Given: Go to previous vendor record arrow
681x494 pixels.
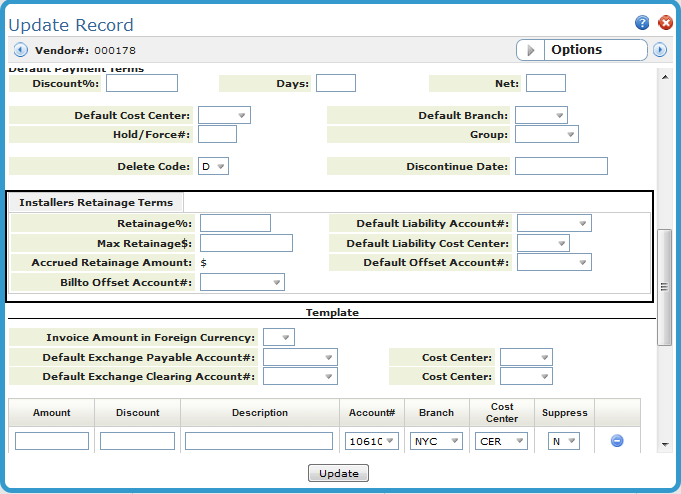Looking at the screenshot, I should click(20, 49).
